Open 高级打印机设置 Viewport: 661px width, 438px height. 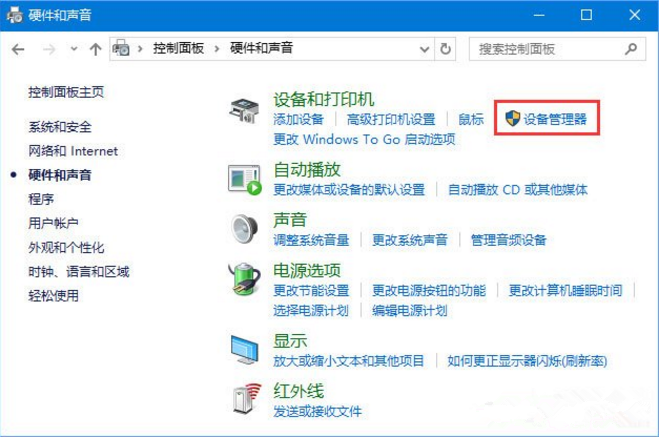(391, 119)
